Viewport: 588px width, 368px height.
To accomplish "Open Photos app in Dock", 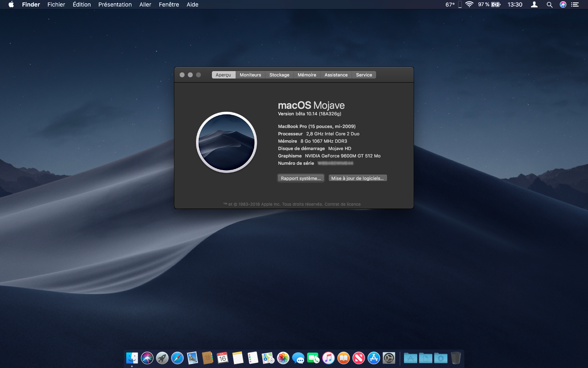I will (283, 358).
